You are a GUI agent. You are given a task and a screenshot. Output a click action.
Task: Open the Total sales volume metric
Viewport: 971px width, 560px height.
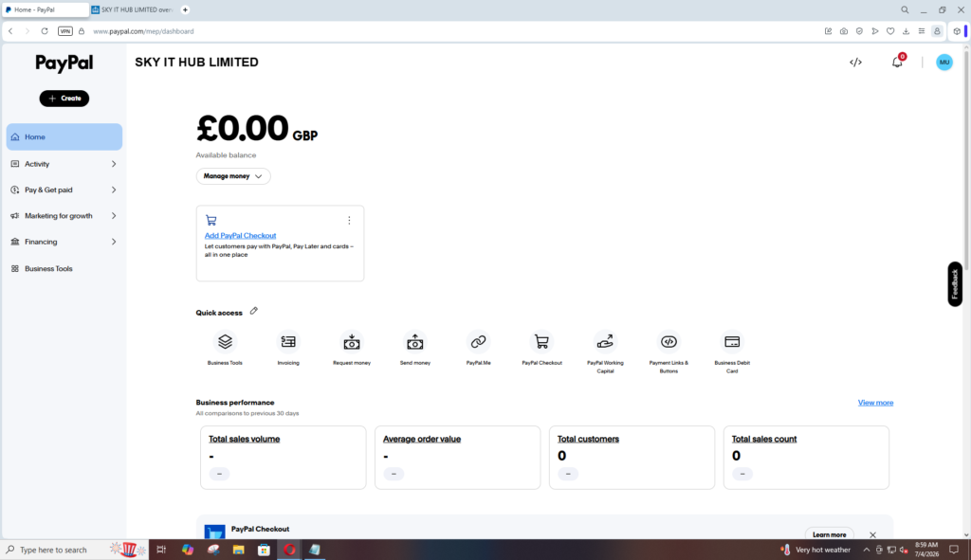244,439
